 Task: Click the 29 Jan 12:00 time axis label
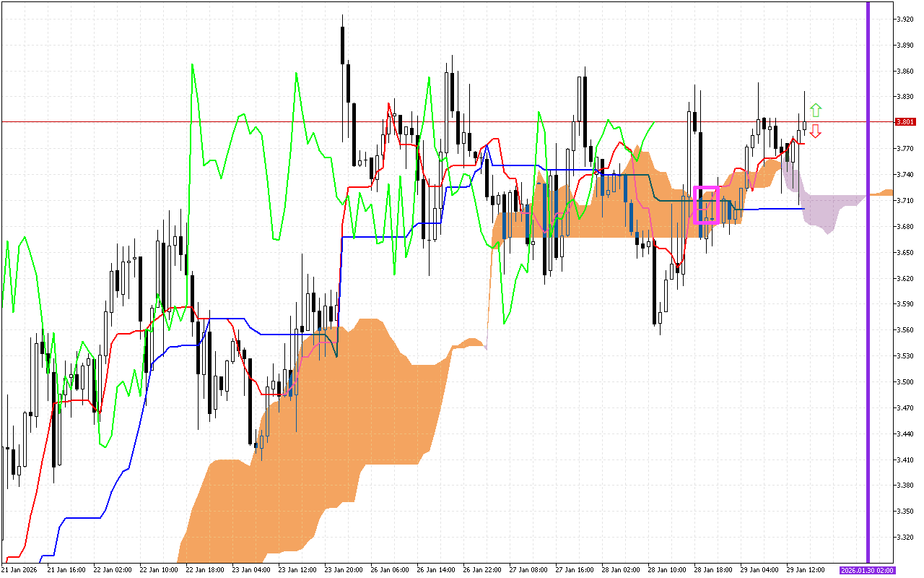point(806,570)
